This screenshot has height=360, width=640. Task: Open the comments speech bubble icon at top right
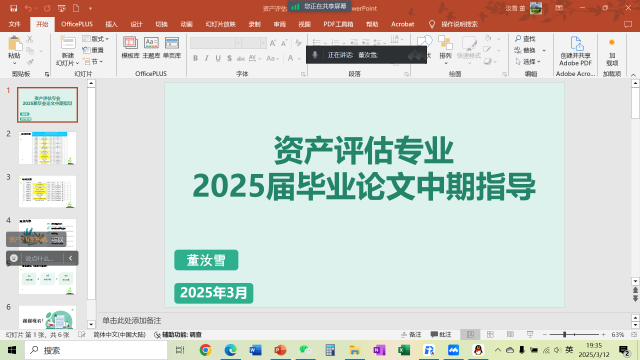click(628, 24)
